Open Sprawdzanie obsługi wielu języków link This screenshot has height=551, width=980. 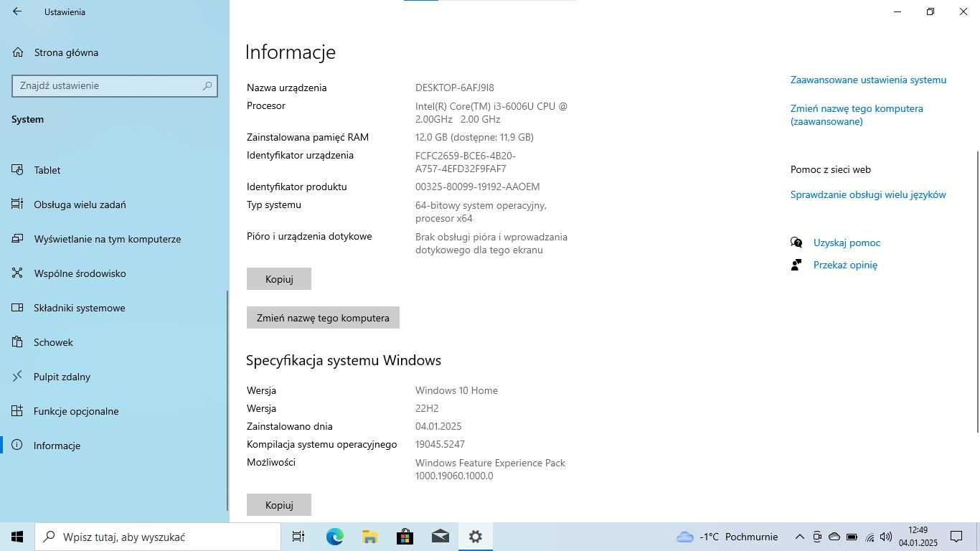(868, 194)
